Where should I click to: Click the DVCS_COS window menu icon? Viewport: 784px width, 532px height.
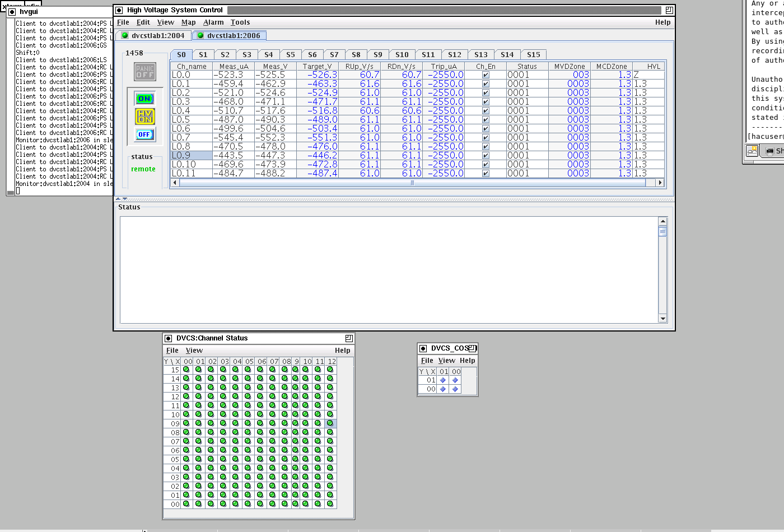click(423, 348)
